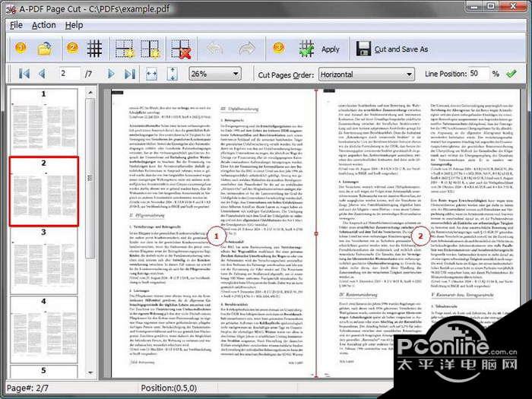
Task: Fit page to width
Action: tap(151, 74)
